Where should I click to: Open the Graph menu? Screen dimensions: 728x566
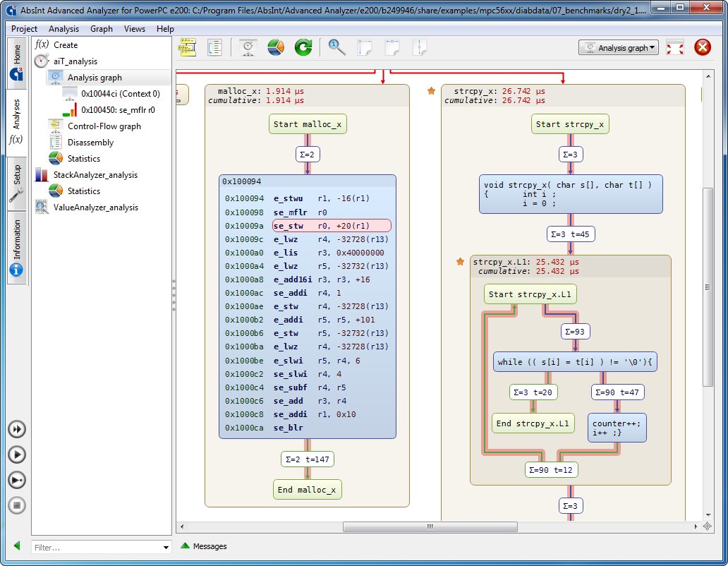point(101,29)
